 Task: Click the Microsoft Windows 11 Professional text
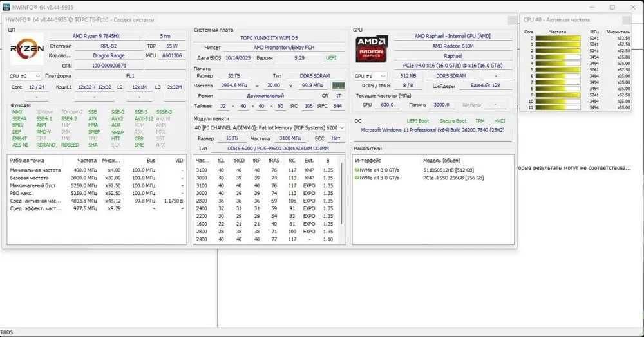click(x=432, y=130)
